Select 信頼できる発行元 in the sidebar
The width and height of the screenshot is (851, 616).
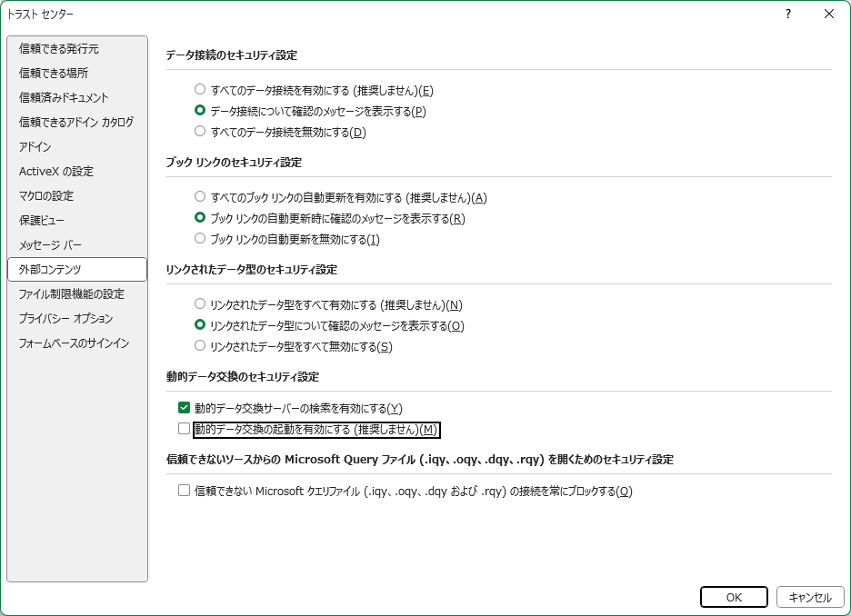point(77,49)
